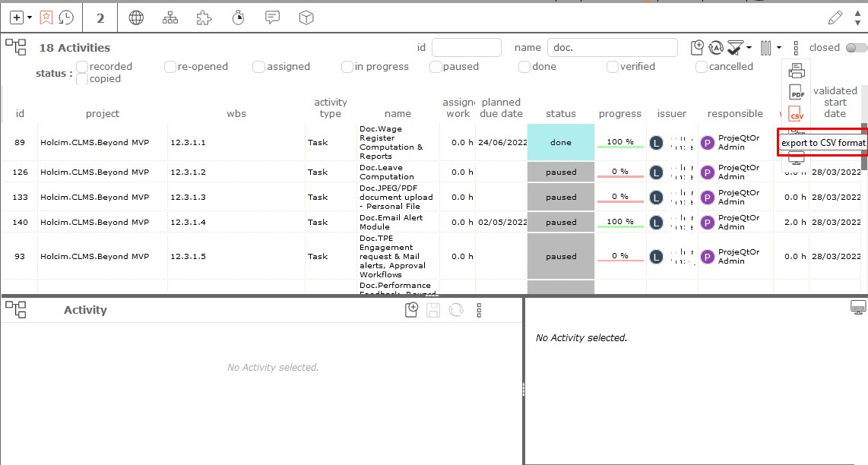Image resolution: width=868 pixels, height=465 pixels.
Task: Open the dropdown arrow beside the plus icon
Action: pos(30,17)
